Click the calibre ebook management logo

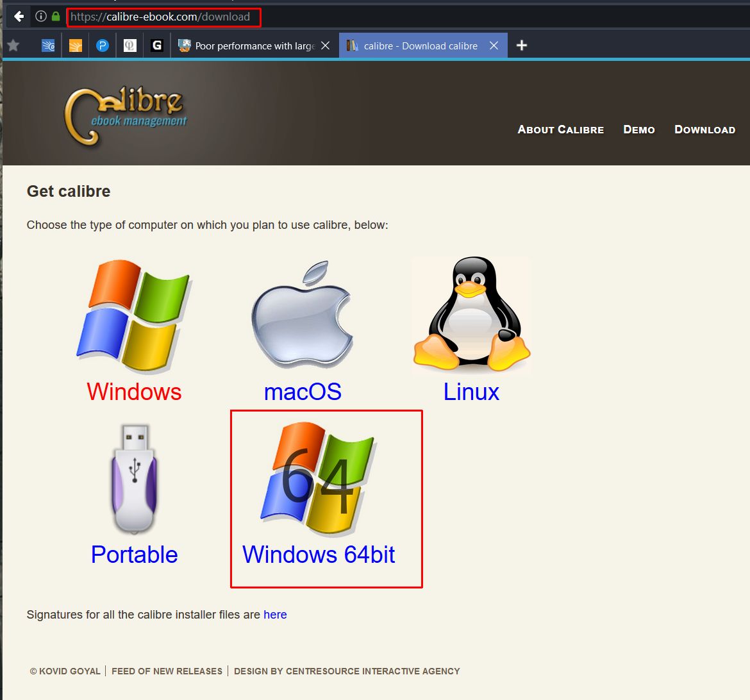[125, 116]
